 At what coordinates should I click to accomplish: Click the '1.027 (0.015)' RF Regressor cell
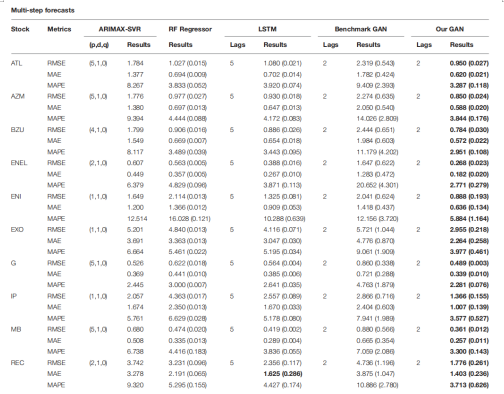coord(188,63)
